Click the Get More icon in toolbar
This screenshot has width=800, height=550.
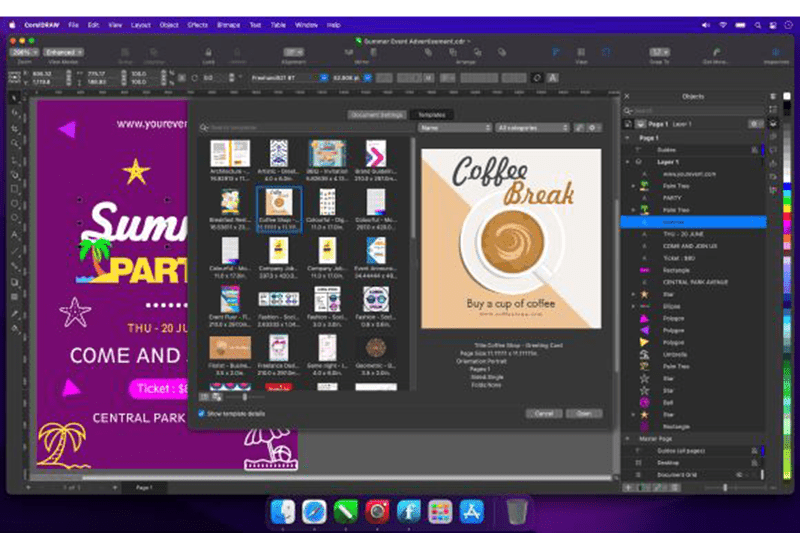point(717,51)
